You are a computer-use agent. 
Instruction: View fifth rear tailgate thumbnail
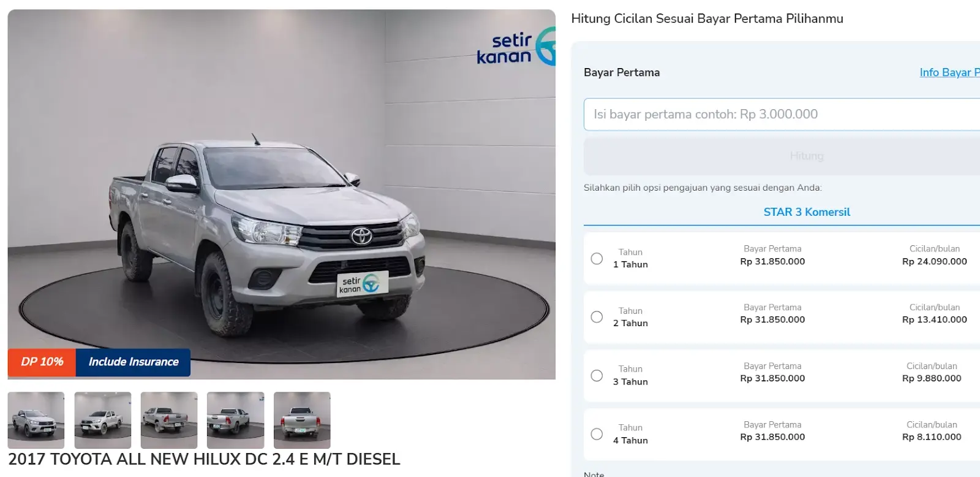tap(302, 420)
